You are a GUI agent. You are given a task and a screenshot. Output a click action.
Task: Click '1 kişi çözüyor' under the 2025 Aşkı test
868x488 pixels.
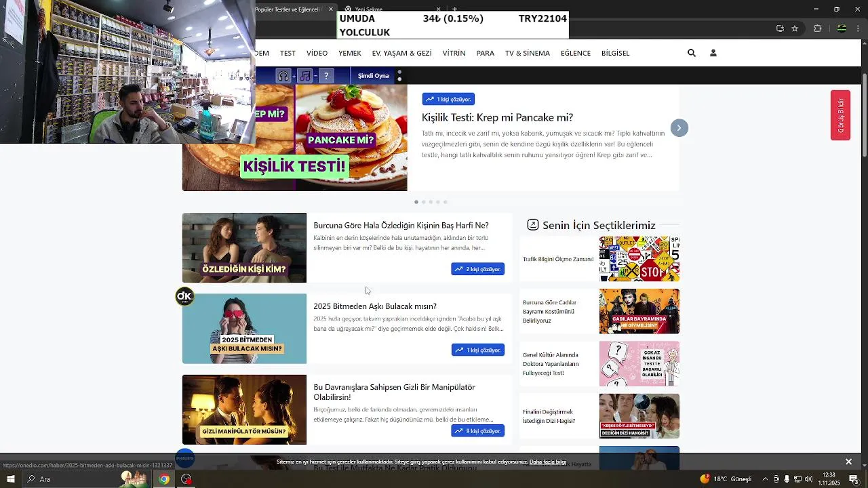[477, 350]
